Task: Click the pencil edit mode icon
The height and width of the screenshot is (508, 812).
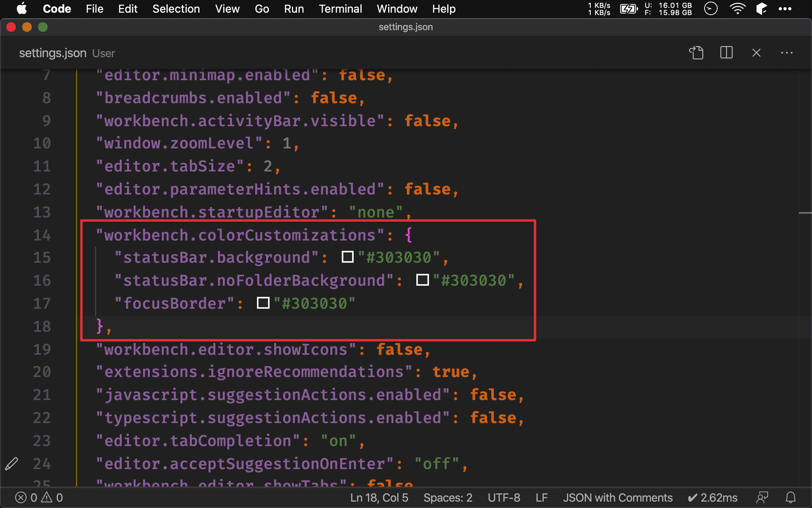Action: (11, 463)
